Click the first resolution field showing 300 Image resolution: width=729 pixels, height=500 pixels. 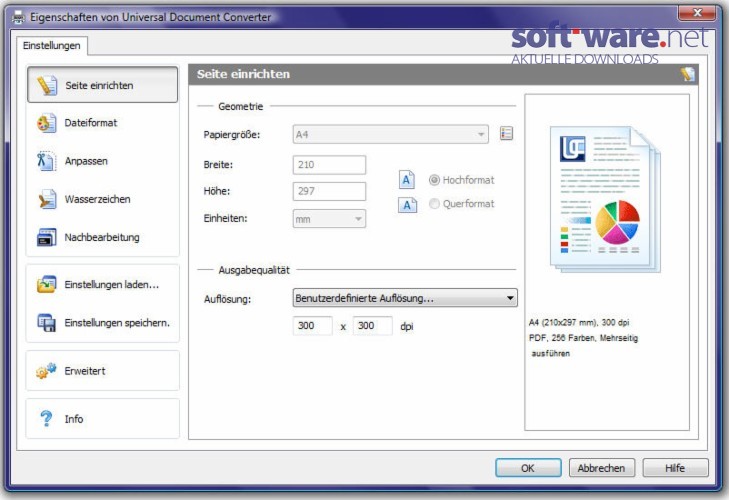(x=312, y=326)
